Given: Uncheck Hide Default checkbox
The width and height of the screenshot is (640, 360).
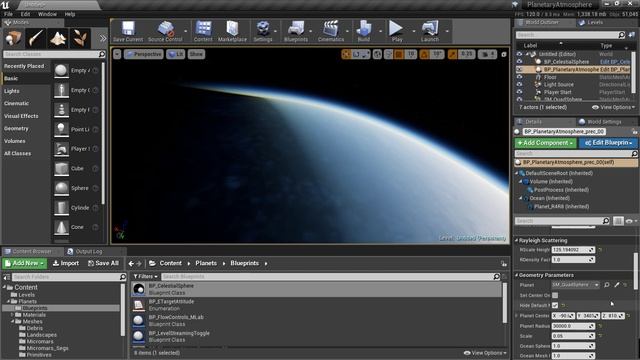Looking at the screenshot, I should click(x=555, y=305).
